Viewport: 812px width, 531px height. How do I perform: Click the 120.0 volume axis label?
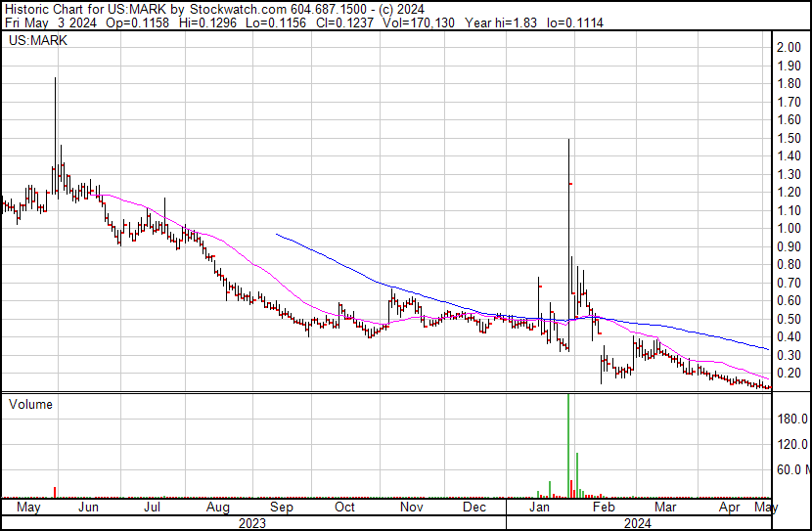click(792, 444)
